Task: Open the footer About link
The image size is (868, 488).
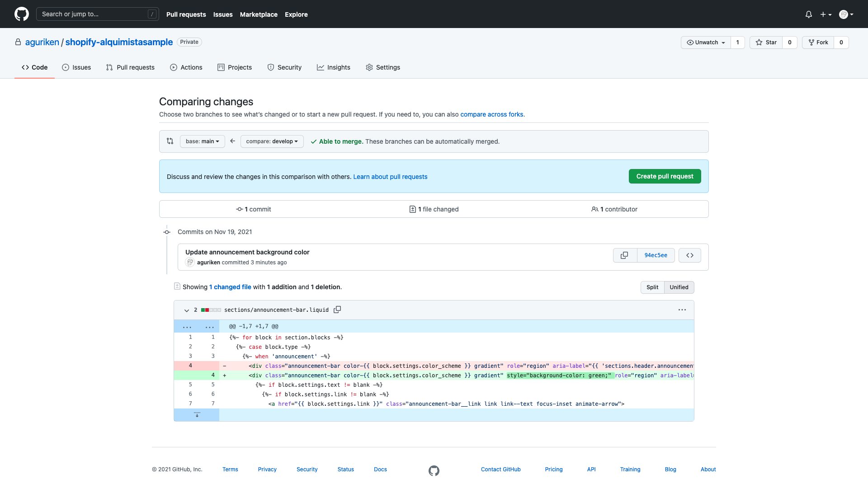Action: [708, 469]
